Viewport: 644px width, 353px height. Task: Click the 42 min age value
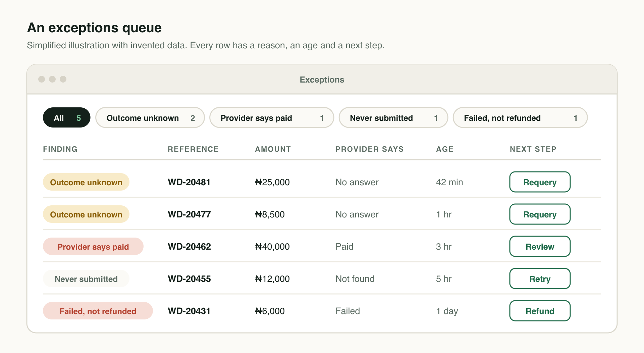(449, 182)
